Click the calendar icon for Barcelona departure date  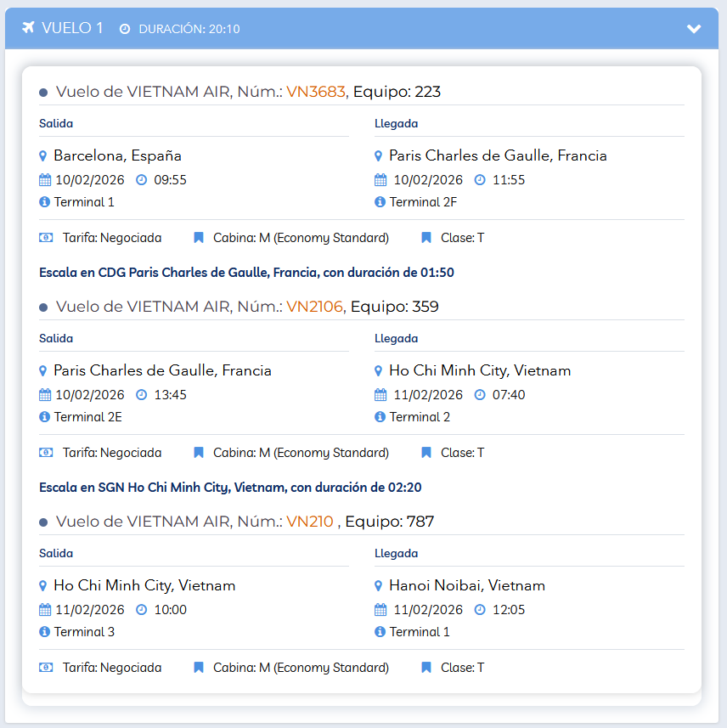tap(45, 180)
